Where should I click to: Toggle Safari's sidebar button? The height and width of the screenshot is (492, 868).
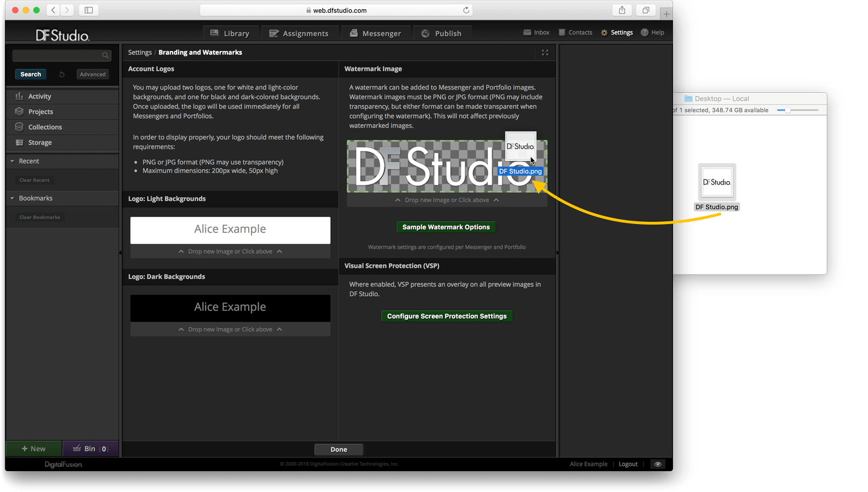pyautogui.click(x=88, y=10)
